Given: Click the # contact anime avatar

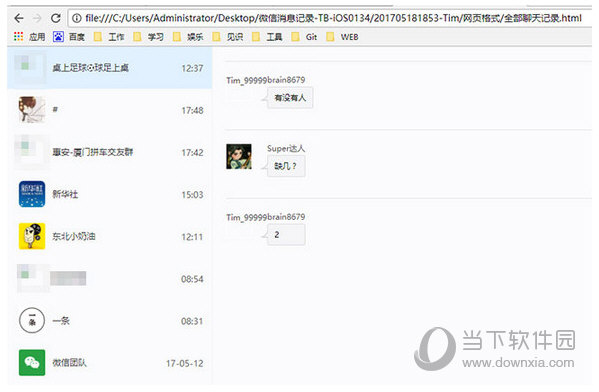Looking at the screenshot, I should click(32, 110).
